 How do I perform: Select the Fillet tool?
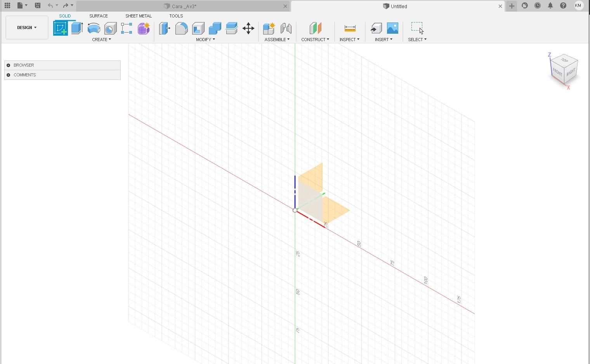click(181, 28)
